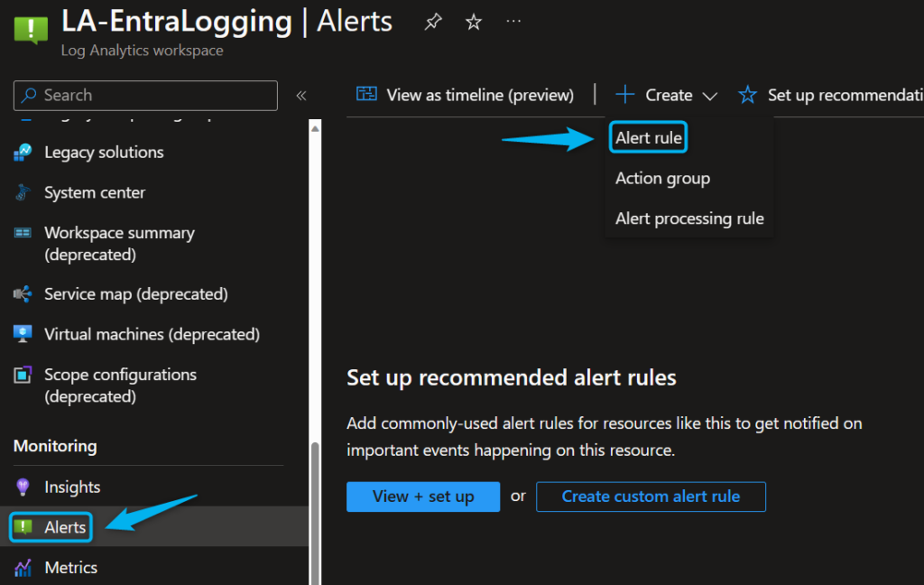The height and width of the screenshot is (585, 924).
Task: Select the Insights sidebar icon
Action: [24, 487]
